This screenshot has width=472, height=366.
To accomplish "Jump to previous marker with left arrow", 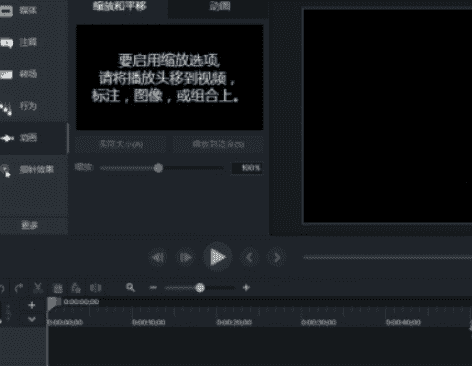I will [249, 257].
